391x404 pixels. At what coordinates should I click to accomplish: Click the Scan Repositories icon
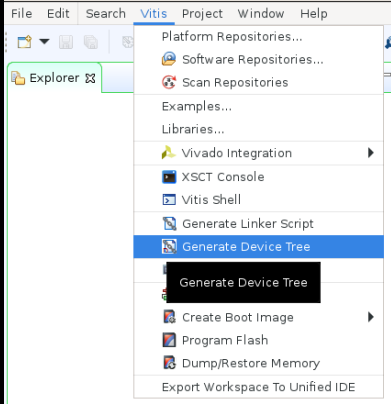169,82
